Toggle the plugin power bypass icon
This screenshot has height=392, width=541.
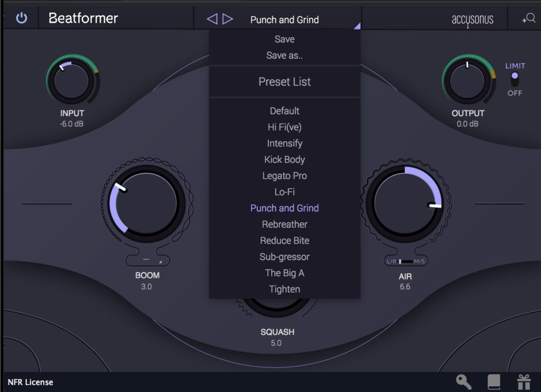21,18
